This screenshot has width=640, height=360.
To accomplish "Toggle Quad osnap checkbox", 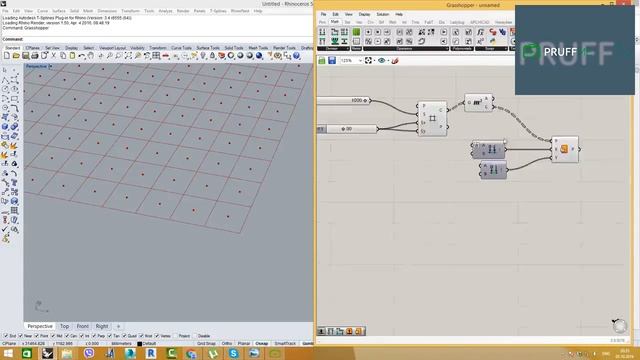I will [x=124, y=336].
